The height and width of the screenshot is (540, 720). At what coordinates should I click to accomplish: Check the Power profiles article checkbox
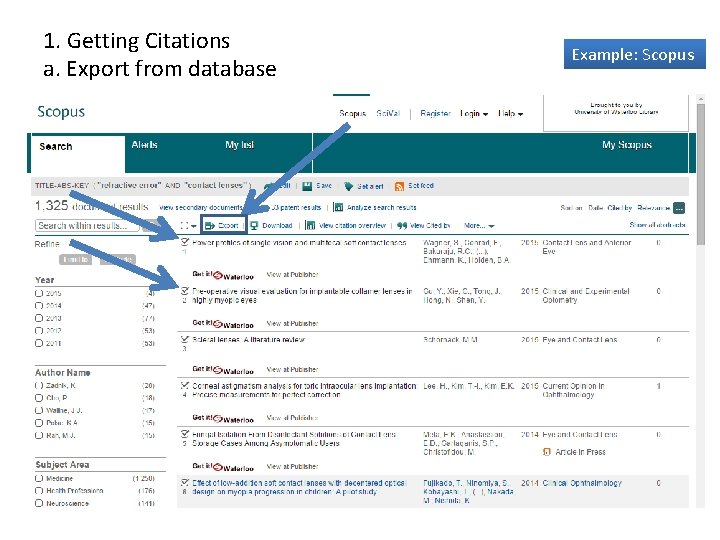pyautogui.click(x=185, y=242)
